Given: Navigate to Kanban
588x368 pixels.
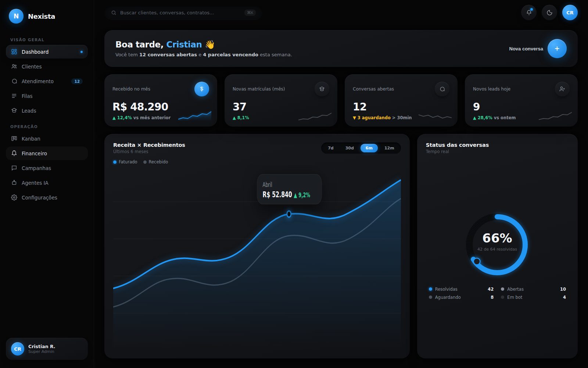Looking at the screenshot, I should pos(47,139).
